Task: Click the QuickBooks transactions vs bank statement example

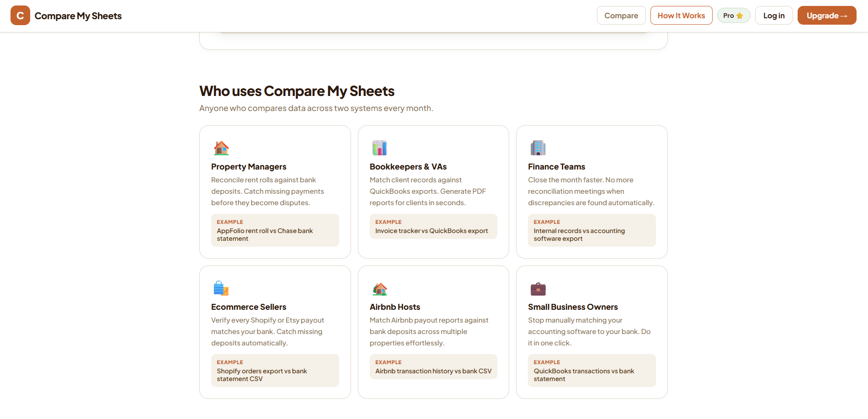Action: [x=592, y=371]
